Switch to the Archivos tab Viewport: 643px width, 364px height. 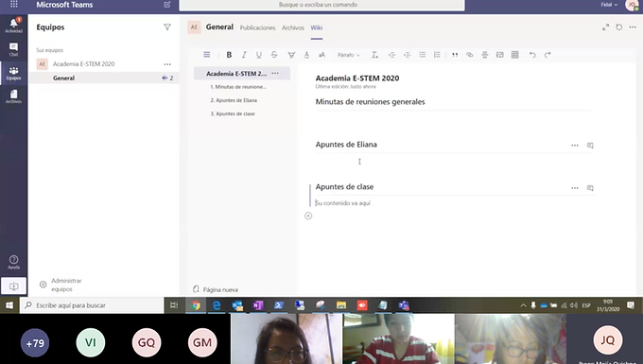point(293,27)
